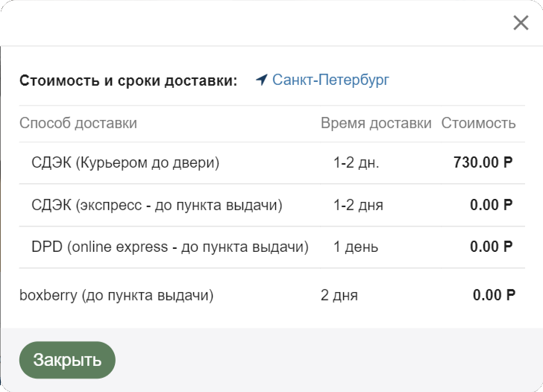
Task: Click the DPD 0.00 ₽ price
Action: (x=491, y=247)
